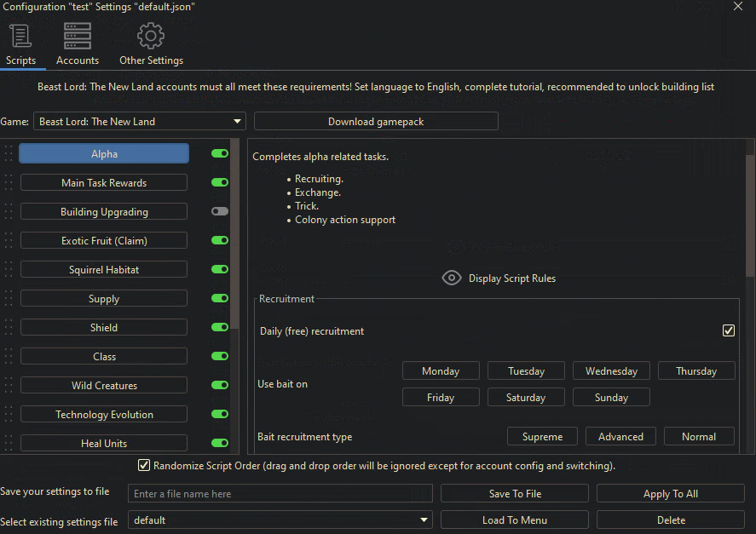Disable the Alpha script toggle

[220, 154]
